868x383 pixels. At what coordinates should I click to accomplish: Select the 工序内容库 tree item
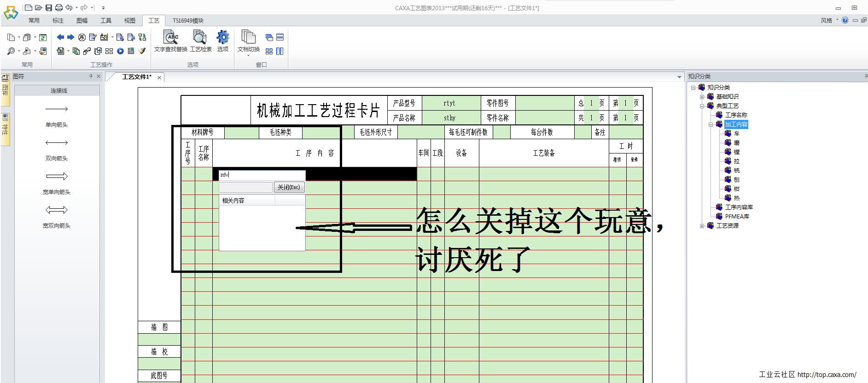[739, 207]
